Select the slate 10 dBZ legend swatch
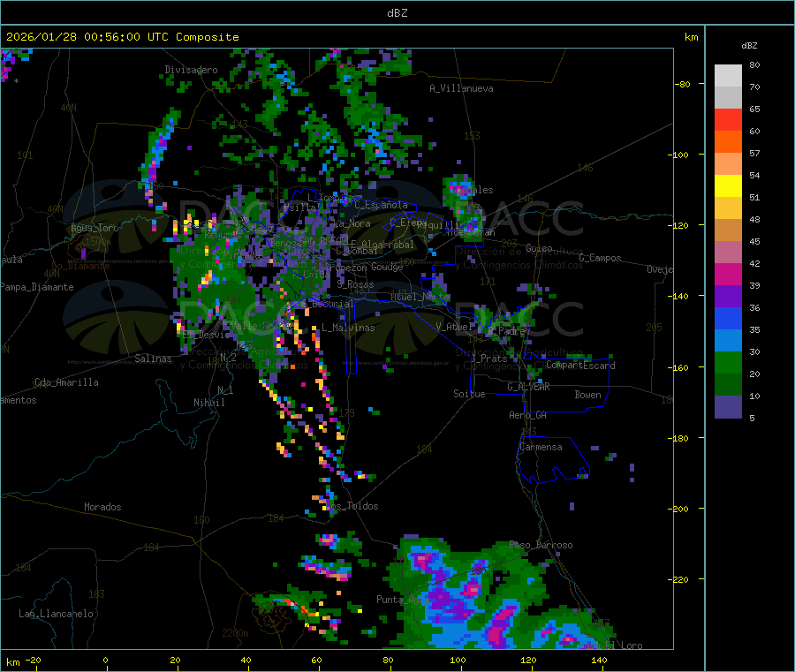This screenshot has height=672, width=795. (728, 407)
